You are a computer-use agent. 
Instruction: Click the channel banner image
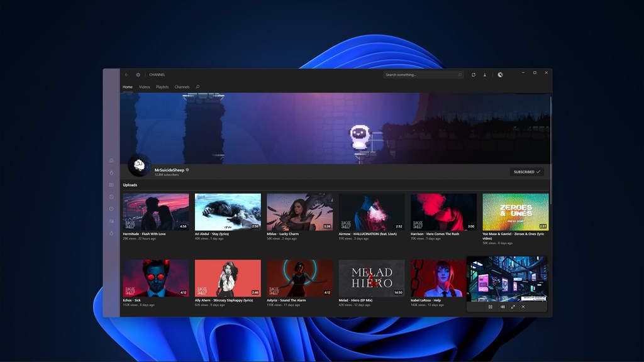tap(335, 128)
